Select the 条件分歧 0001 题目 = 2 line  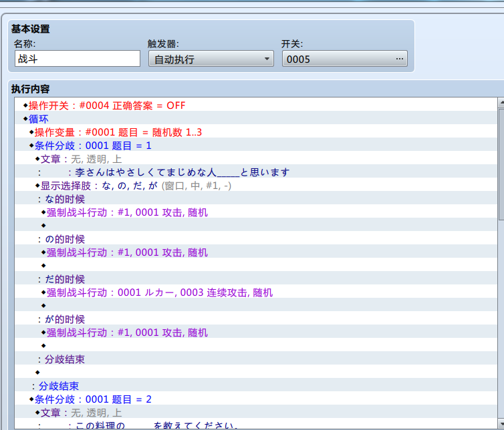point(255,399)
